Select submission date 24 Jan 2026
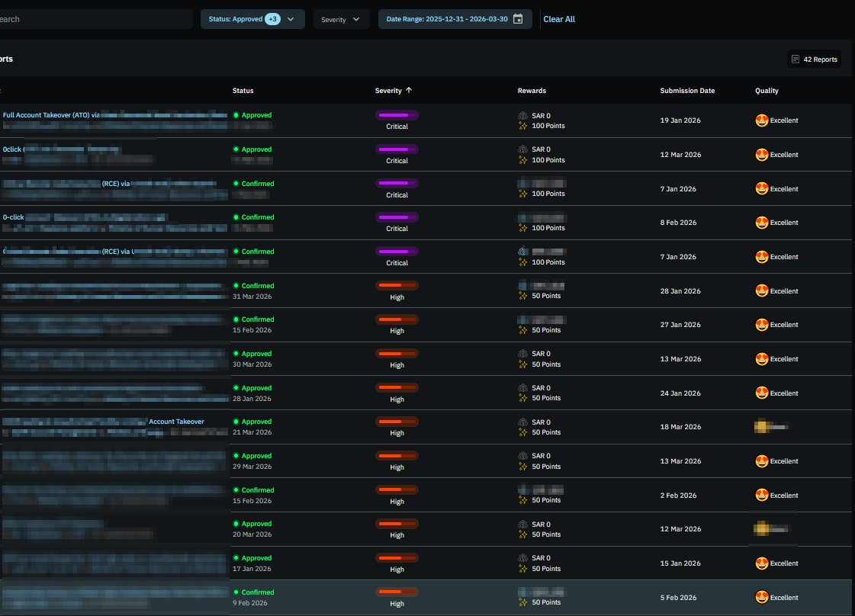Viewport: 855px width, 616px height. (x=680, y=393)
